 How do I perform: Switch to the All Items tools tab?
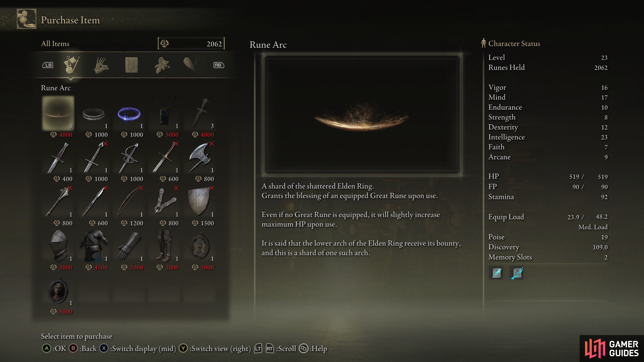click(71, 65)
